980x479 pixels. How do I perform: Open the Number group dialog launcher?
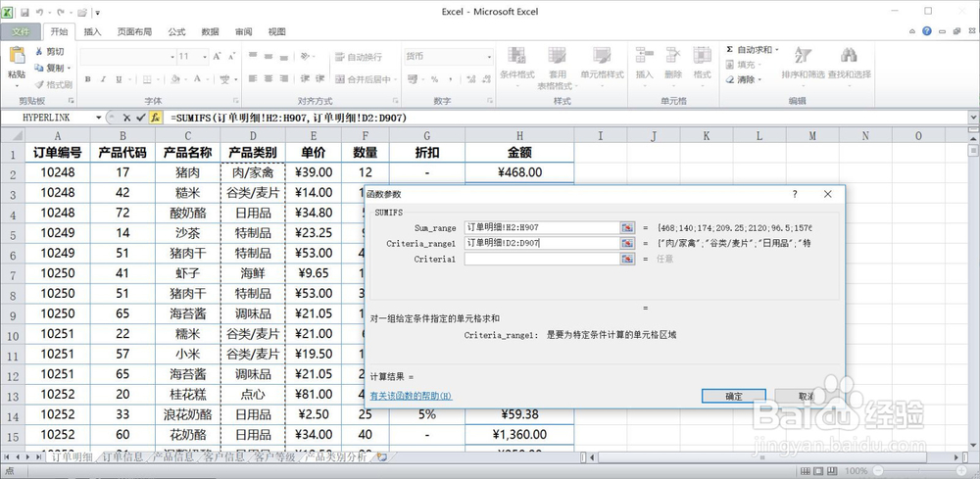click(x=488, y=101)
